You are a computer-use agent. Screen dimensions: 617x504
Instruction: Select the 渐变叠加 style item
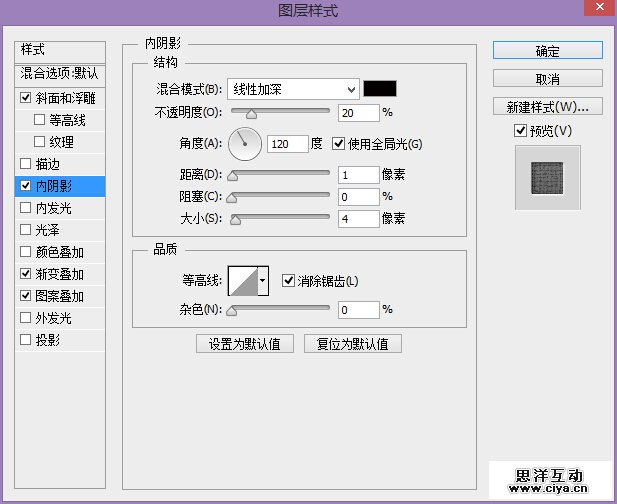tap(60, 274)
